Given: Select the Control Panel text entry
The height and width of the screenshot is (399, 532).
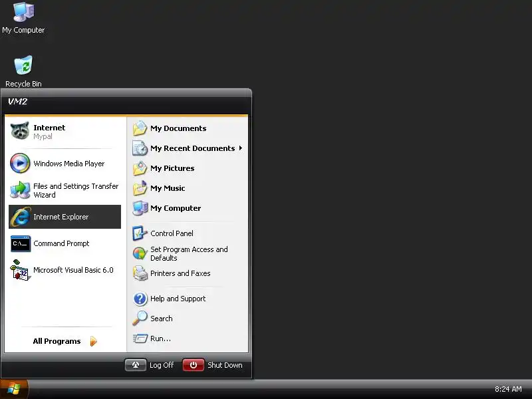Looking at the screenshot, I should coord(172,233).
